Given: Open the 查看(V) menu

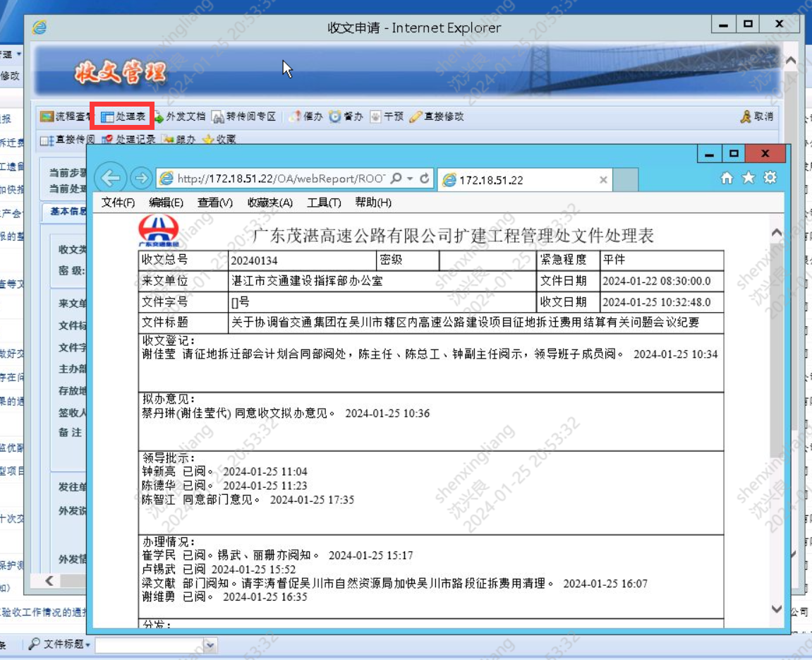Looking at the screenshot, I should tap(215, 203).
